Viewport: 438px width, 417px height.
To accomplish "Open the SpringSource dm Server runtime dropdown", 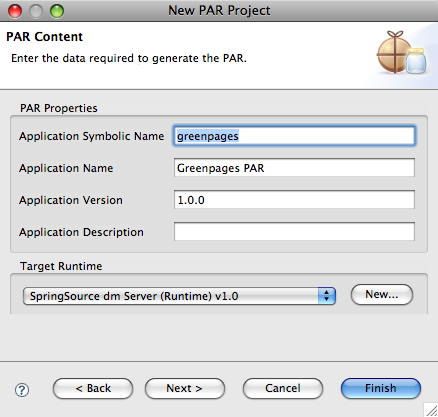I will [179, 296].
